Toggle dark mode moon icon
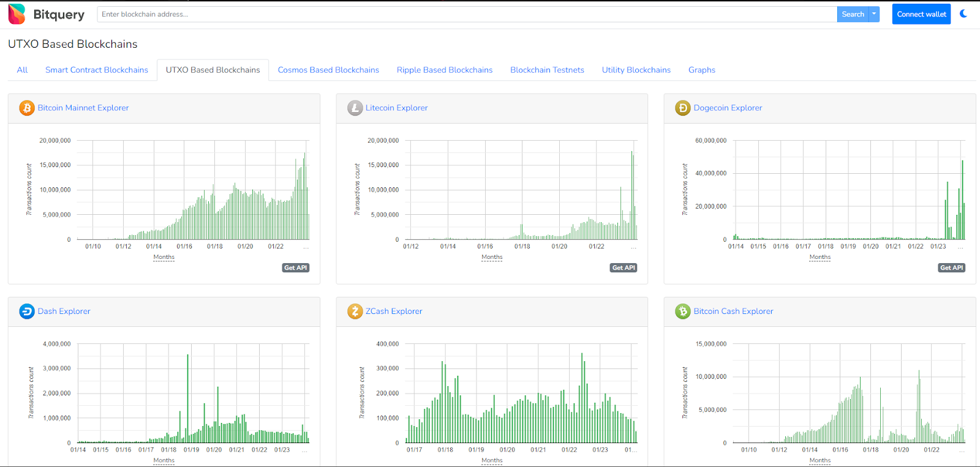This screenshot has width=980, height=467. [x=963, y=13]
